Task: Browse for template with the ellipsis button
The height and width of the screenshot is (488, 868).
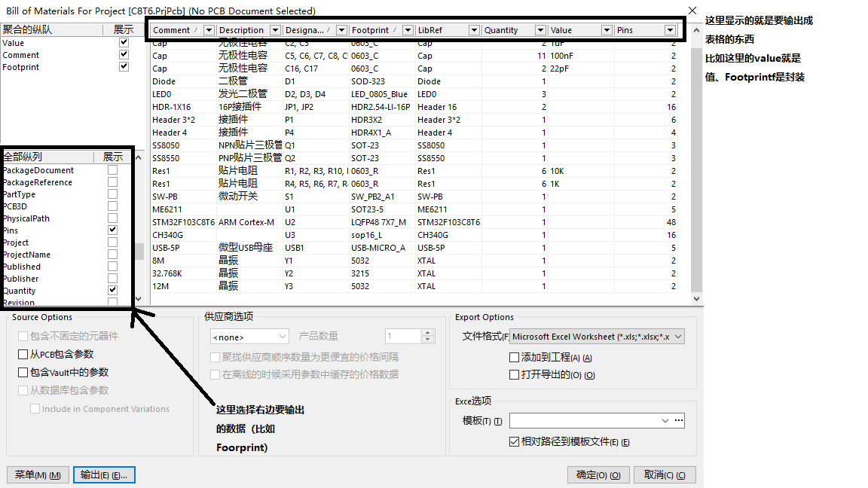Action: (679, 420)
